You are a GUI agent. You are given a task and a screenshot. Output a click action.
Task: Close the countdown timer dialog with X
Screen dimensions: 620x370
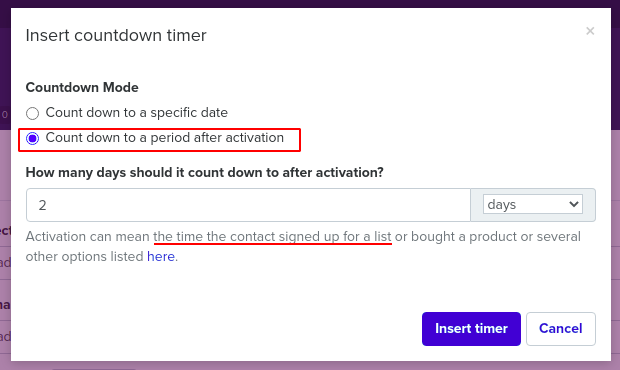click(590, 31)
